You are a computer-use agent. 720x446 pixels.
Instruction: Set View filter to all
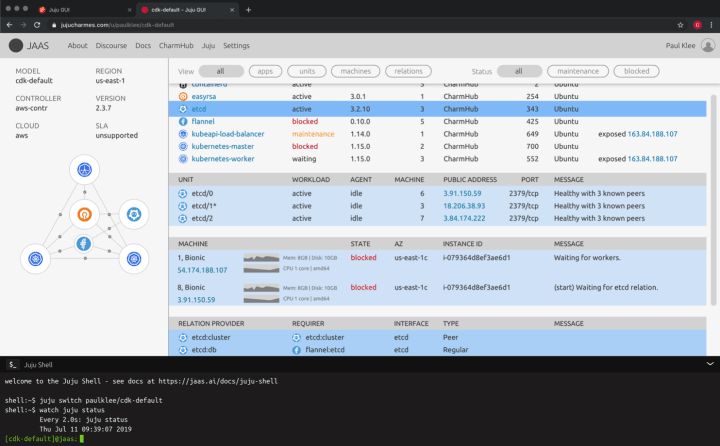coord(221,71)
